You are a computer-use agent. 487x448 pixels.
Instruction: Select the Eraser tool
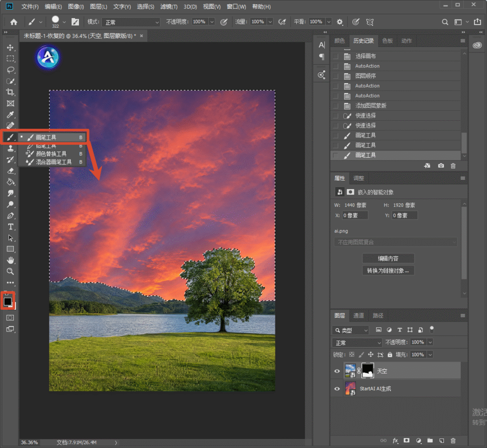[x=10, y=171]
